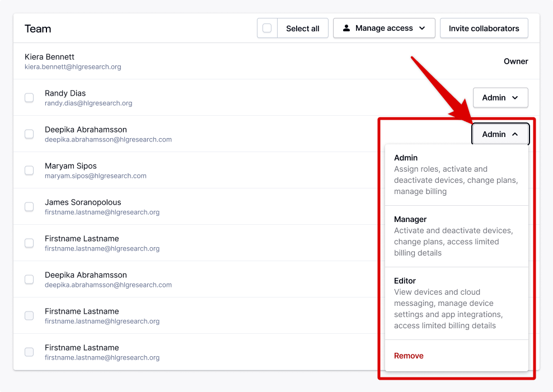The height and width of the screenshot is (392, 553).
Task: Click maryam.sipos@hlgresearch.com email link
Action: click(95, 176)
